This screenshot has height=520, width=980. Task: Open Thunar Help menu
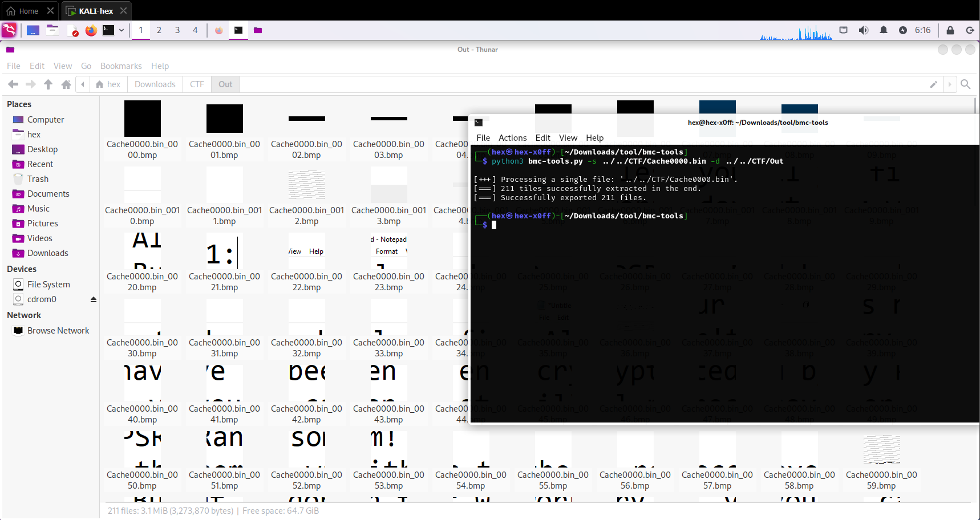160,66
